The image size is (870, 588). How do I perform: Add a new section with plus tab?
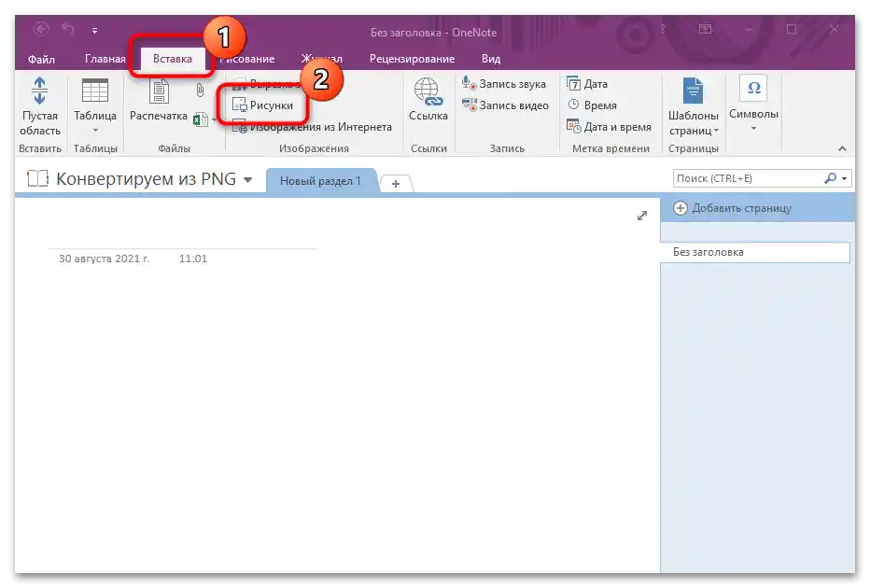point(396,184)
